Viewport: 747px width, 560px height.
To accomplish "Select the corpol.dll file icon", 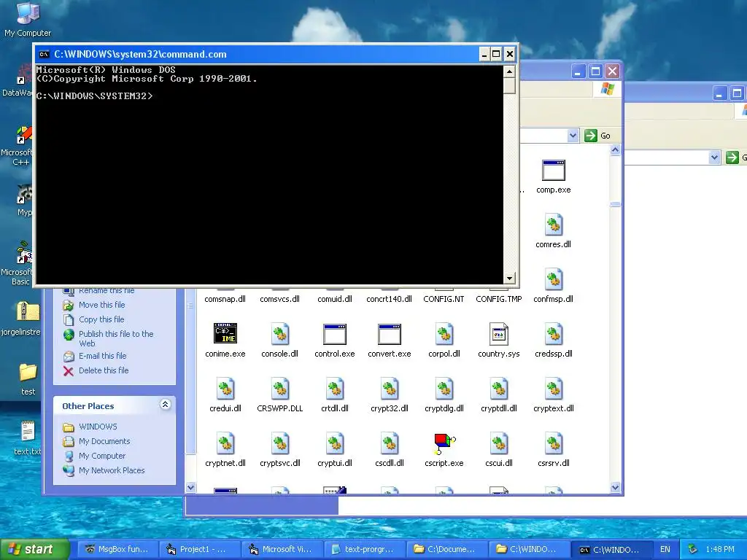I will coord(444,334).
